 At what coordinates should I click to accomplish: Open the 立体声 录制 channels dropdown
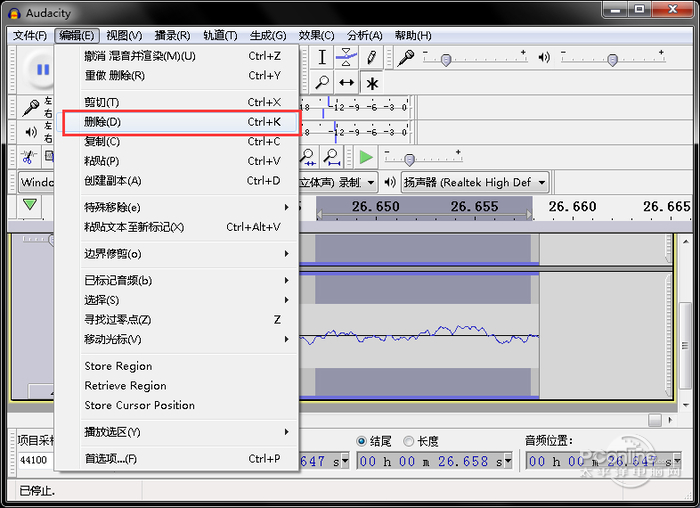click(x=338, y=182)
